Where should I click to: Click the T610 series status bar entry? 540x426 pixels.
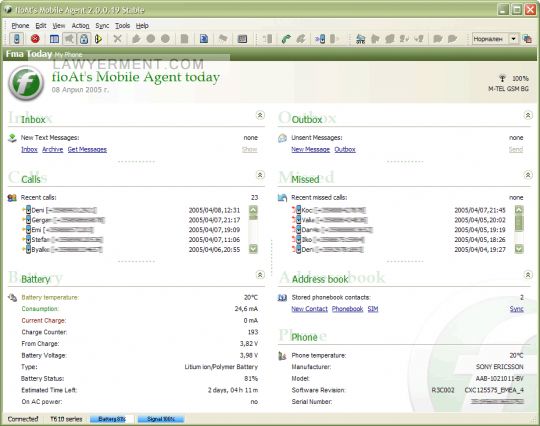pyautogui.click(x=66, y=419)
